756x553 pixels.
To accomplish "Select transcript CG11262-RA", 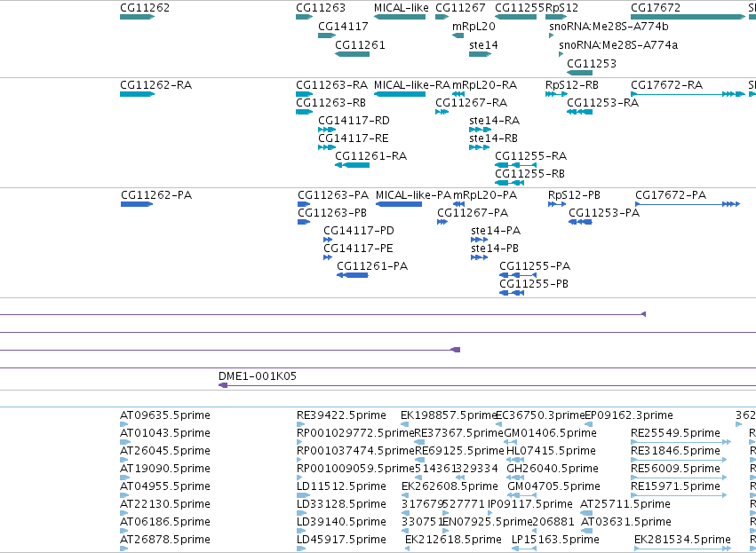I will coord(138,94).
